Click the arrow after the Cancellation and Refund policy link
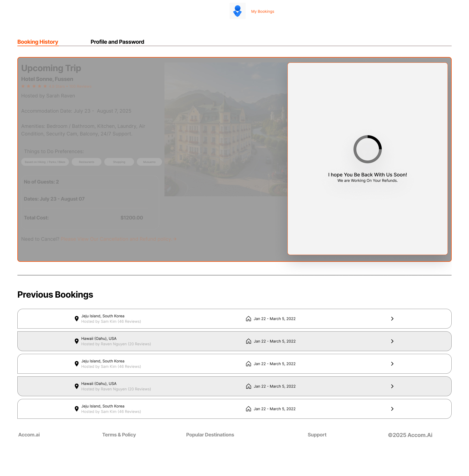Viewport: 469px width, 476px height. pos(175,239)
